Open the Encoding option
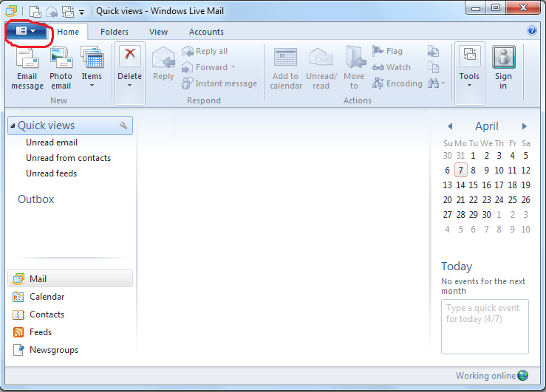This screenshot has width=546, height=392. tap(397, 83)
